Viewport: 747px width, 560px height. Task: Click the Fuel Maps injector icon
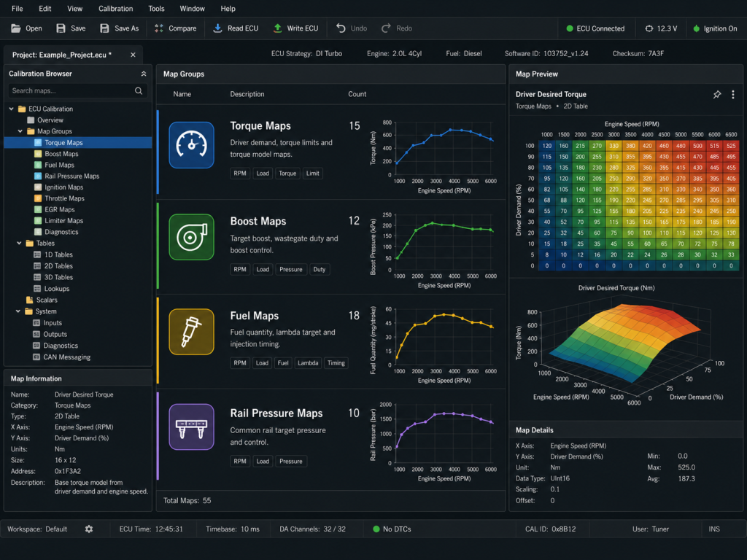pos(191,332)
